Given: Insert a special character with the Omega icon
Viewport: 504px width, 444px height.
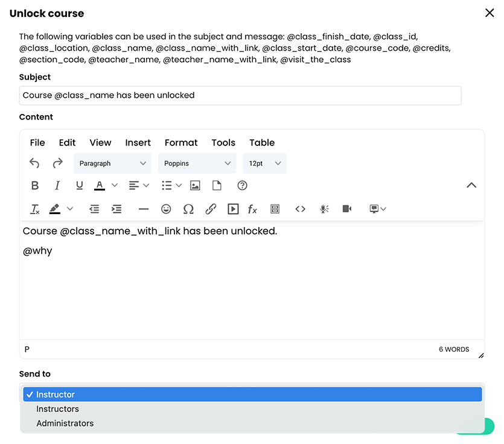Looking at the screenshot, I should click(x=188, y=209).
